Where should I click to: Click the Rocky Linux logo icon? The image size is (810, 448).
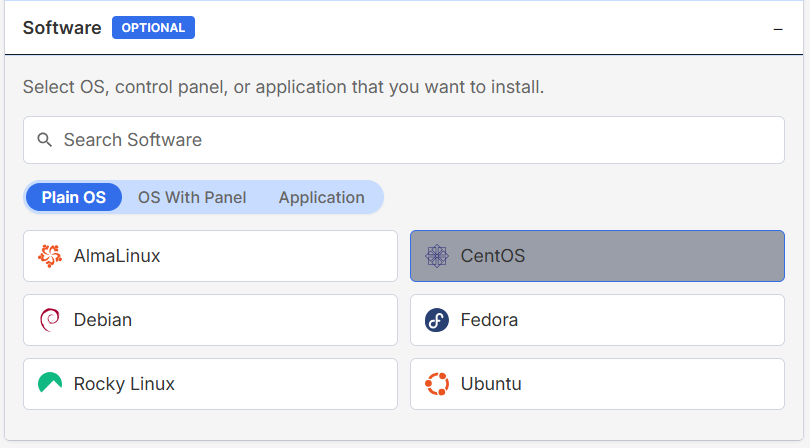pos(50,383)
